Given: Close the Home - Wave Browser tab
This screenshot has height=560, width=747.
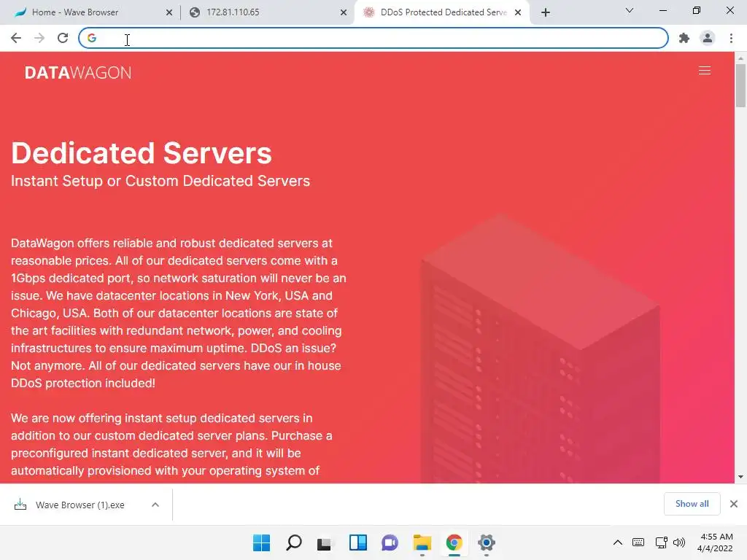Looking at the screenshot, I should click(x=169, y=12).
